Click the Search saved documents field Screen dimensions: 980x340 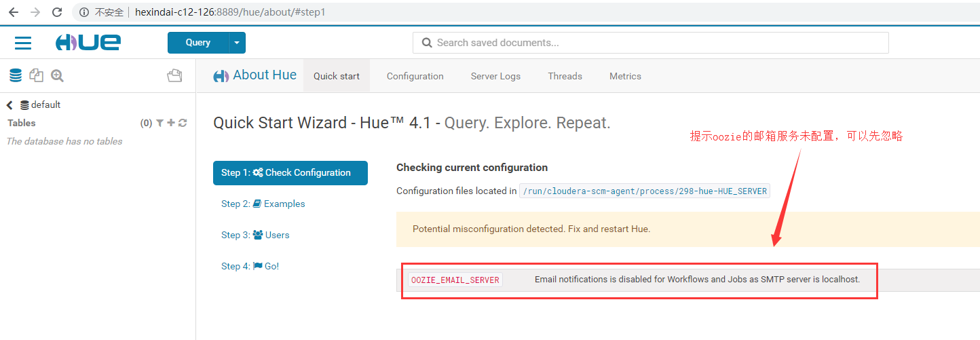[650, 42]
